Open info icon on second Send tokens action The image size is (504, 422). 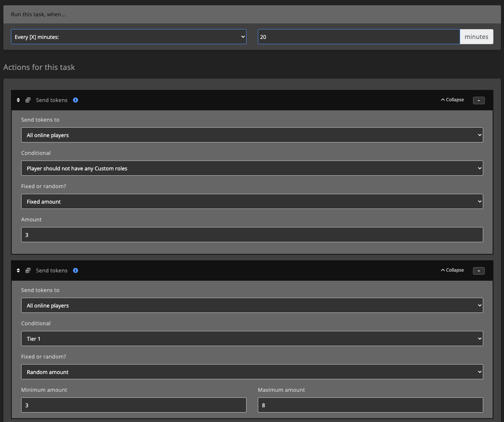point(76,271)
